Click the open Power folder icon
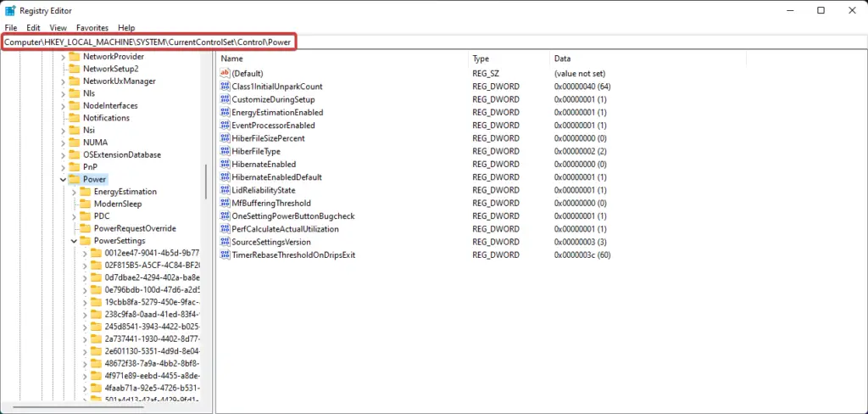868x414 pixels. tap(75, 179)
